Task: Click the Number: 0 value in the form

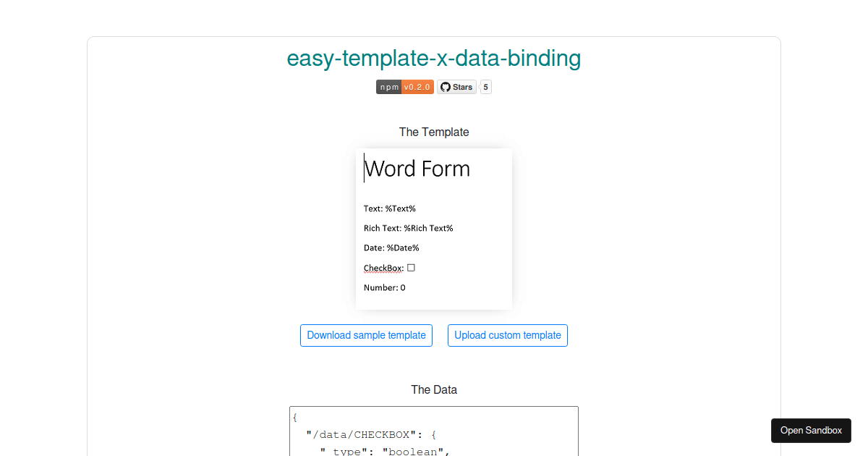Action: 385,287
